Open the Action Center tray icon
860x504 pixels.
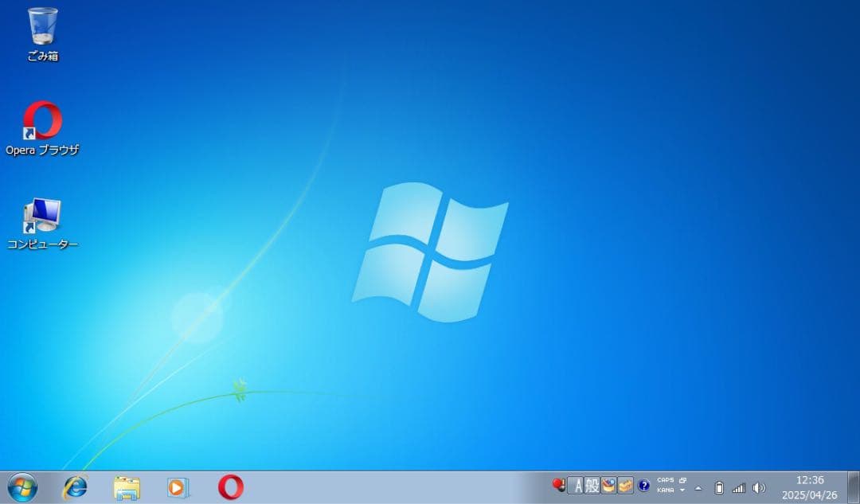[560, 486]
